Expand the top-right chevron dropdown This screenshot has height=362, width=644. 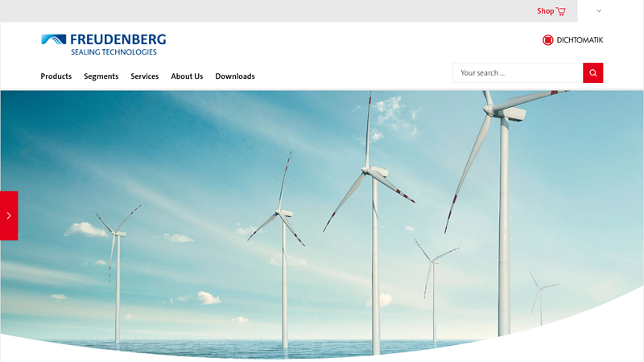pyautogui.click(x=599, y=11)
